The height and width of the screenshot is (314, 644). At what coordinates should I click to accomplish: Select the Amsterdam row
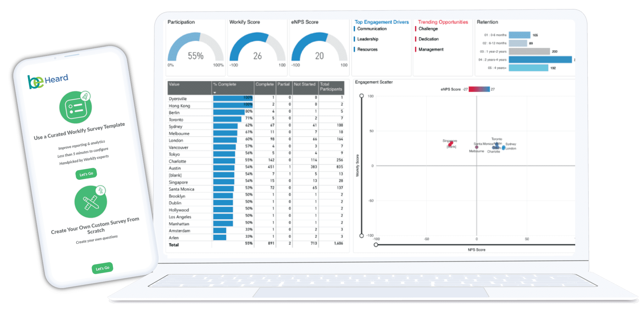point(256,230)
